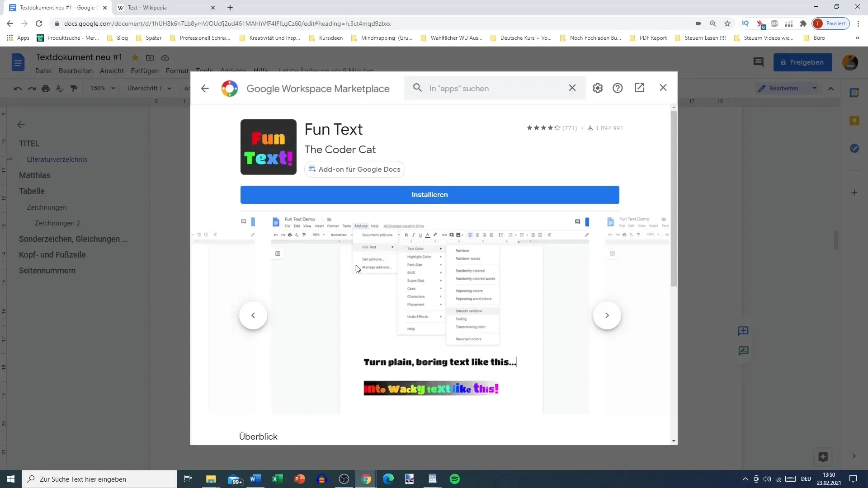
Task: Click the Freigeben share button
Action: (802, 62)
